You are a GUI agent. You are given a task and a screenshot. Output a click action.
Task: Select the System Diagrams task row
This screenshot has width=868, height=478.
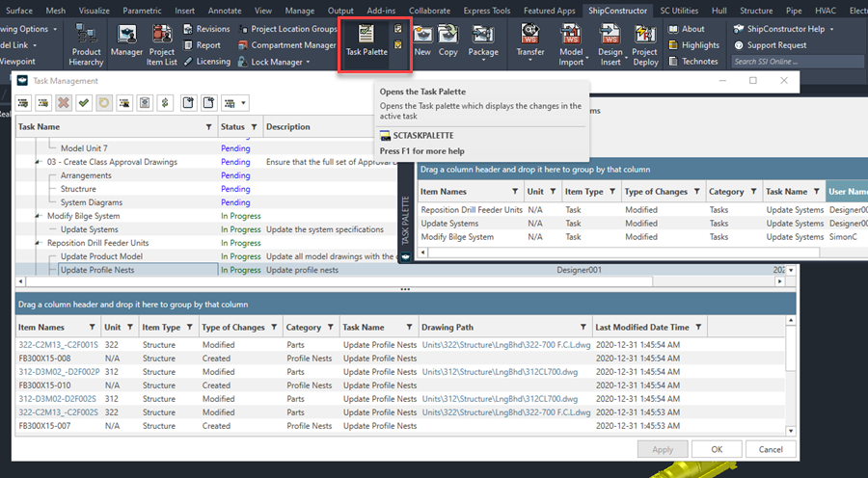92,202
